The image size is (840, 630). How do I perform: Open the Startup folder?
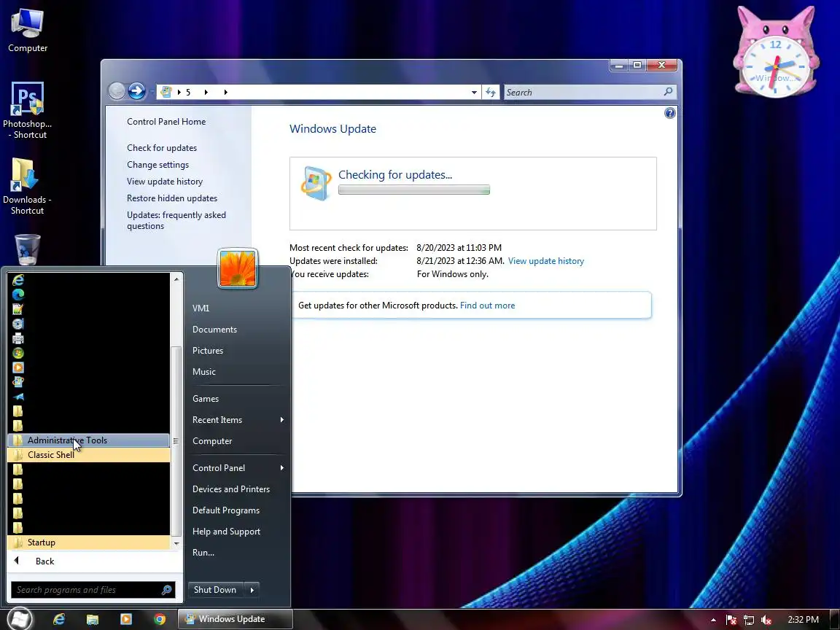[x=89, y=542]
